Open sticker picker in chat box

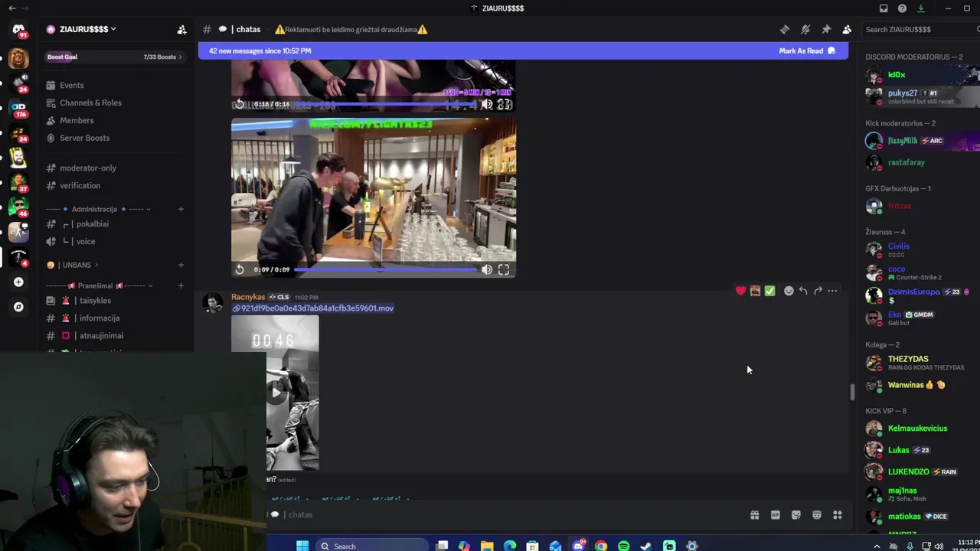[795, 515]
